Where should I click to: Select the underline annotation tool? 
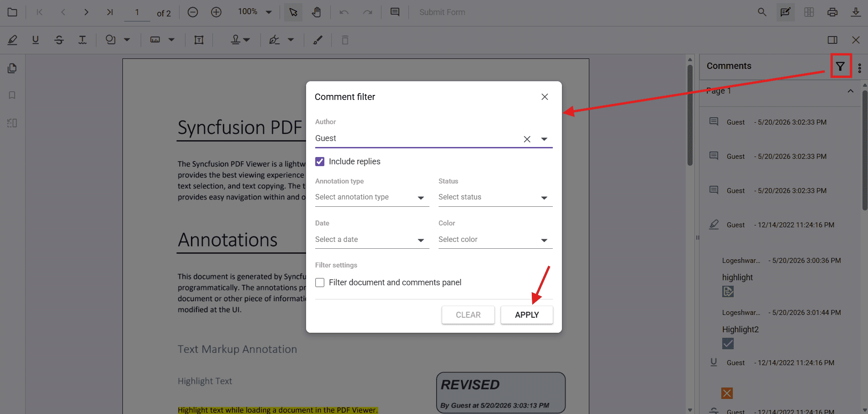pyautogui.click(x=36, y=40)
